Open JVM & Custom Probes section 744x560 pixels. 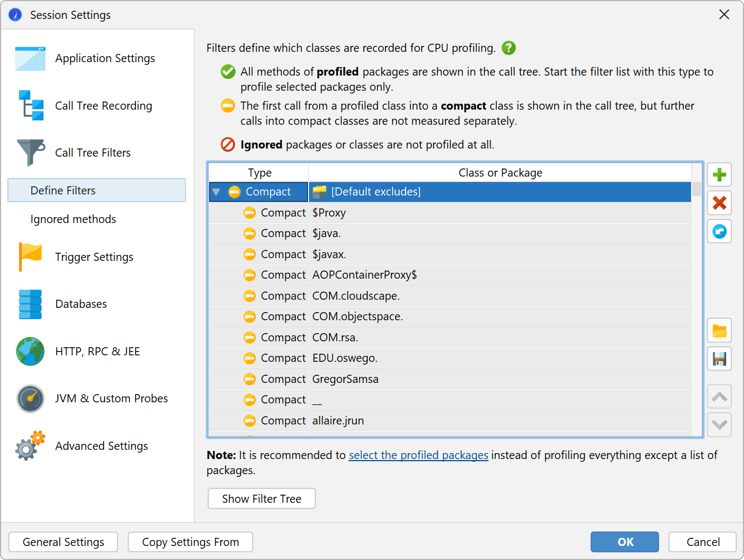[x=111, y=399]
